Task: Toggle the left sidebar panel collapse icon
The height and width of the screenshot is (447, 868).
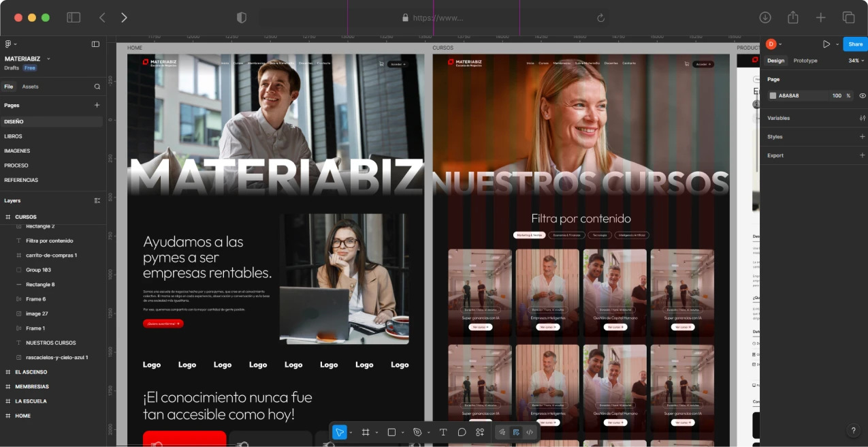Action: click(95, 44)
